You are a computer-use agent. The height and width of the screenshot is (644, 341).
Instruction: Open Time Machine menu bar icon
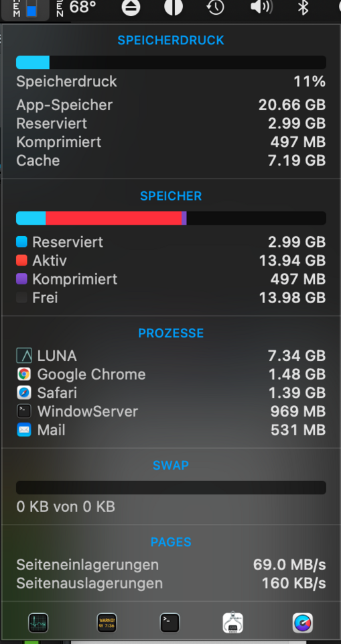point(216,7)
